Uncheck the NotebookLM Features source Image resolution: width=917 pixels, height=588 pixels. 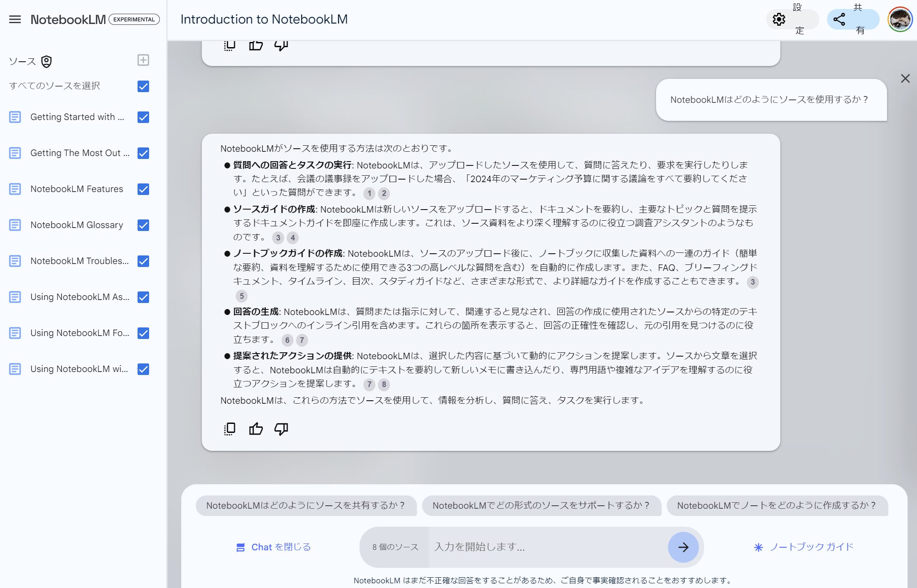tap(143, 189)
